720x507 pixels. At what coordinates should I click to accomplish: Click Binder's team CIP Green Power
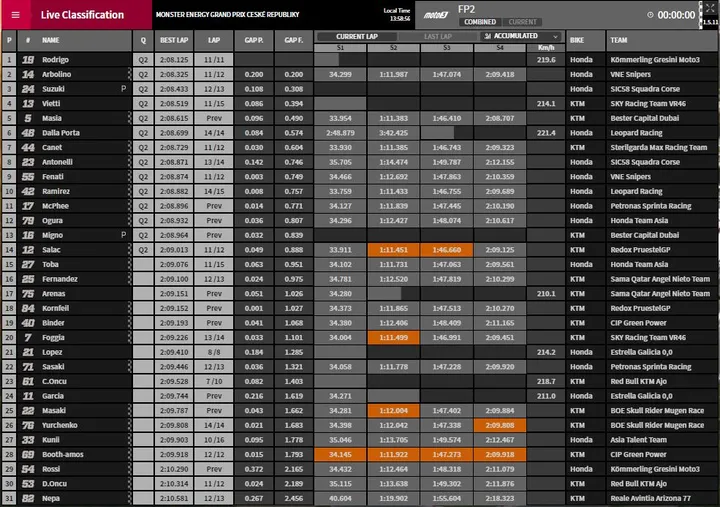tap(638, 323)
